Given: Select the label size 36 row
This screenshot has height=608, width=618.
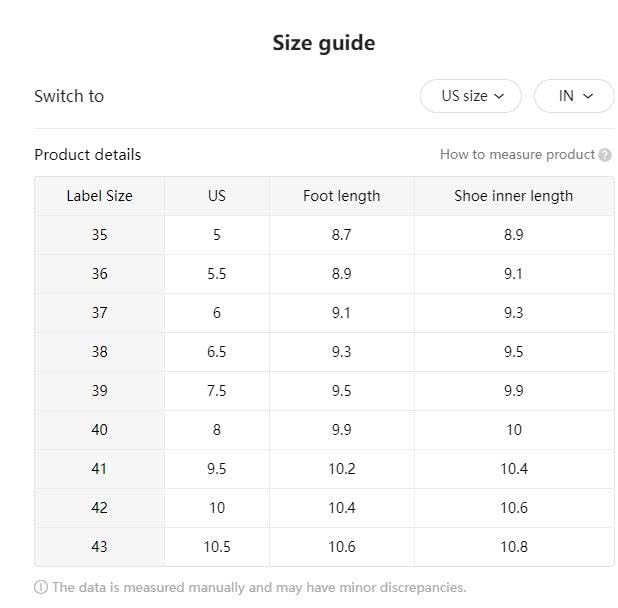Looking at the screenshot, I should (x=99, y=274).
